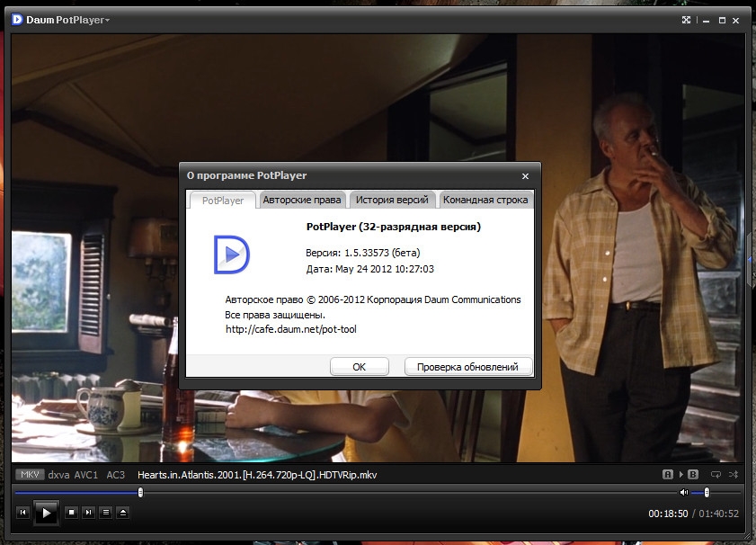Click the volume slider handle

coord(707,492)
